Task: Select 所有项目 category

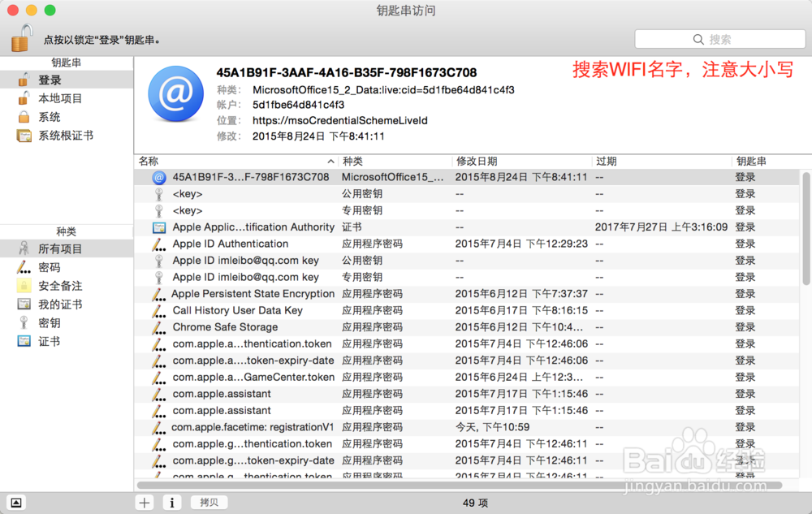Action: [x=67, y=249]
